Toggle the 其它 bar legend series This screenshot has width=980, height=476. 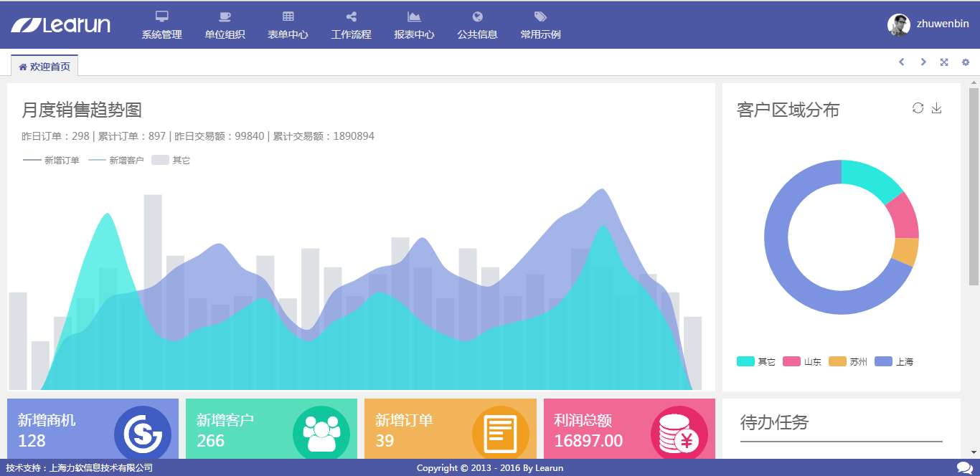click(x=171, y=161)
